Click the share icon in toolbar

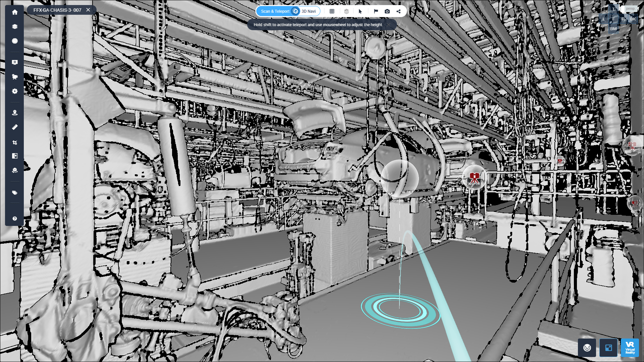pos(398,11)
